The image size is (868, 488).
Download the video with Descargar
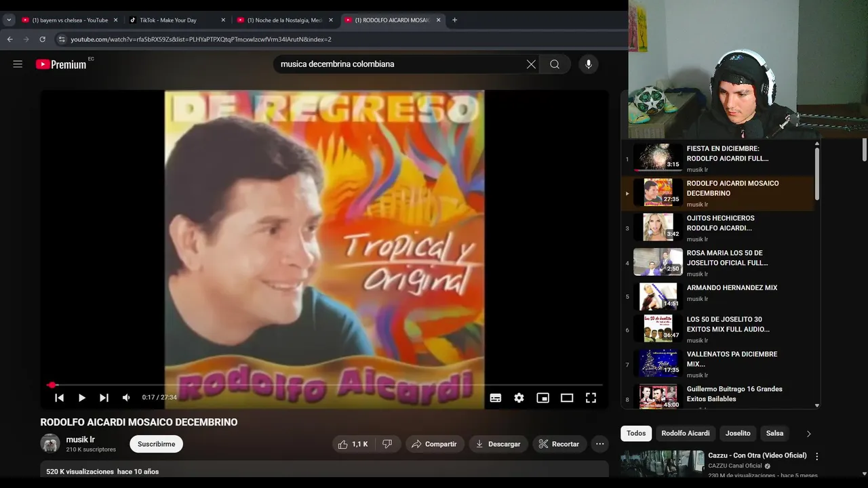point(498,444)
